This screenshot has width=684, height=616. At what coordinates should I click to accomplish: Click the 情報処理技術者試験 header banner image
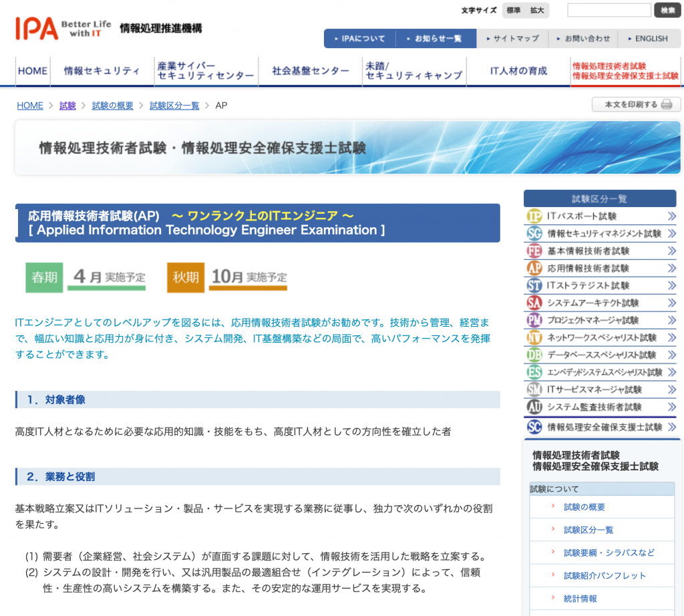click(347, 148)
